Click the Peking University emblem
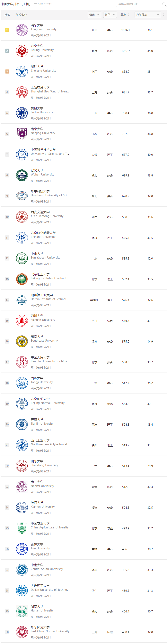The image size is (168, 644). pyautogui.click(x=22, y=51)
